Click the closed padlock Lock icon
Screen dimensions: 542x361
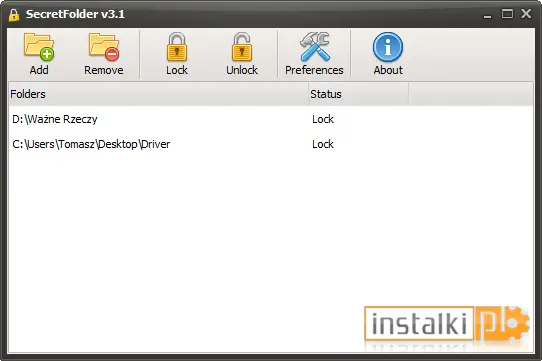tap(177, 47)
